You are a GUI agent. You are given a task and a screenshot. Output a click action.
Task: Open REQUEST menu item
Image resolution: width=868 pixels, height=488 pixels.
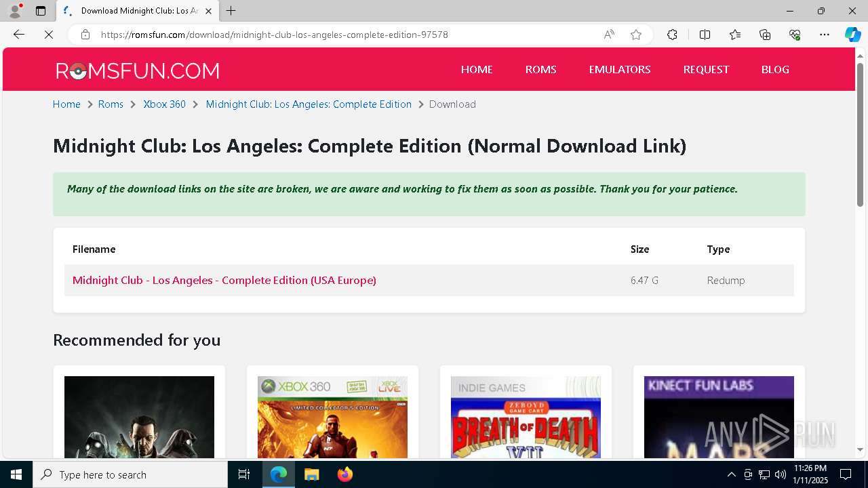click(706, 69)
